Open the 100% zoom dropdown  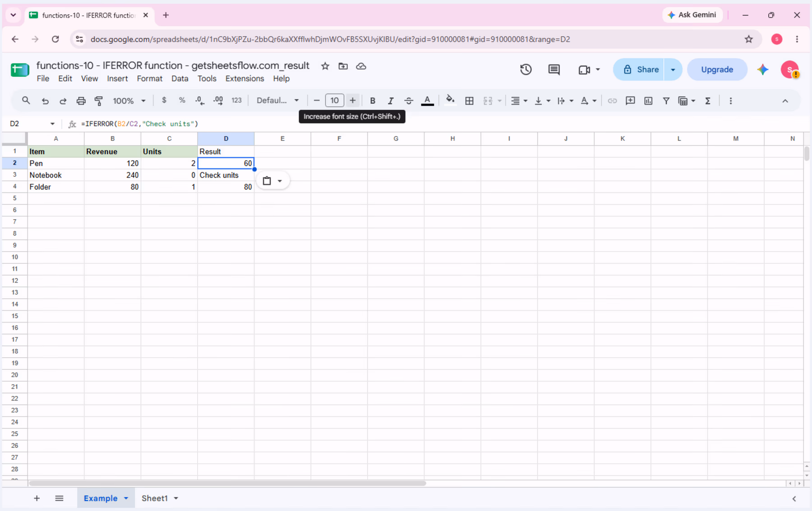click(x=129, y=101)
